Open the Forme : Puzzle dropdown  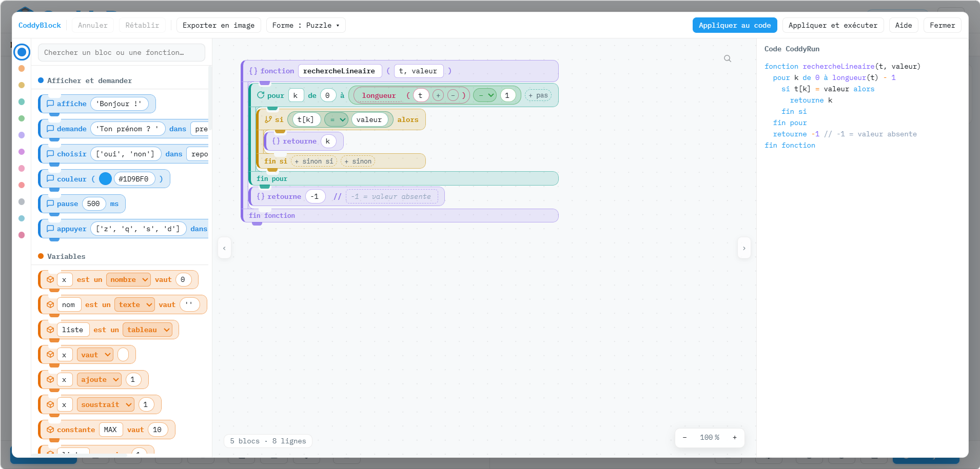(x=306, y=25)
